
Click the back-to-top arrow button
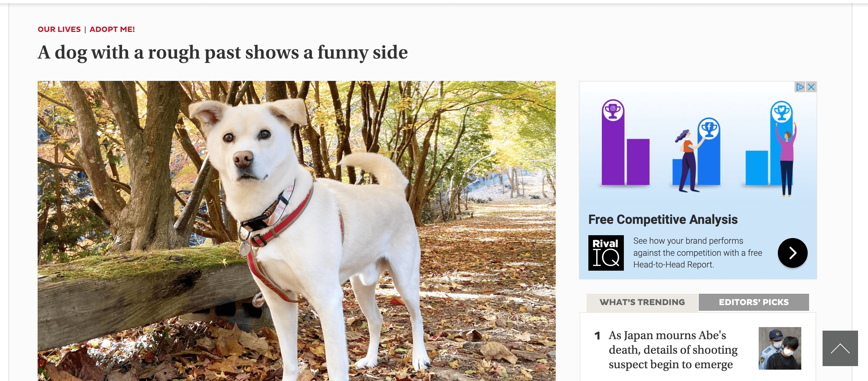[840, 348]
